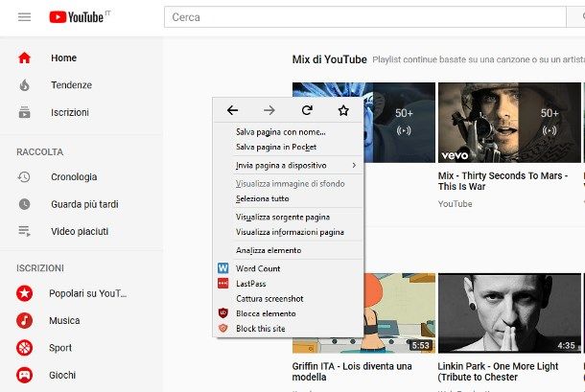Click the Word Count W icon
Viewport: 585px width, 392px height.
[223, 268]
